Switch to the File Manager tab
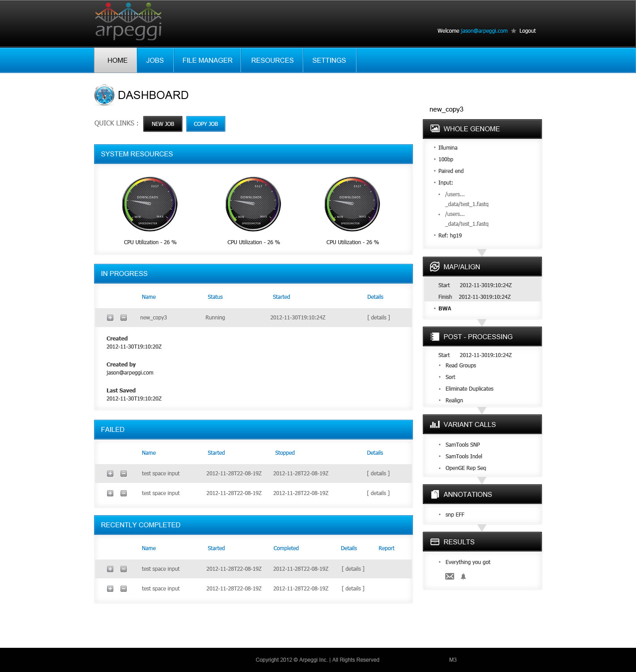 tap(207, 60)
